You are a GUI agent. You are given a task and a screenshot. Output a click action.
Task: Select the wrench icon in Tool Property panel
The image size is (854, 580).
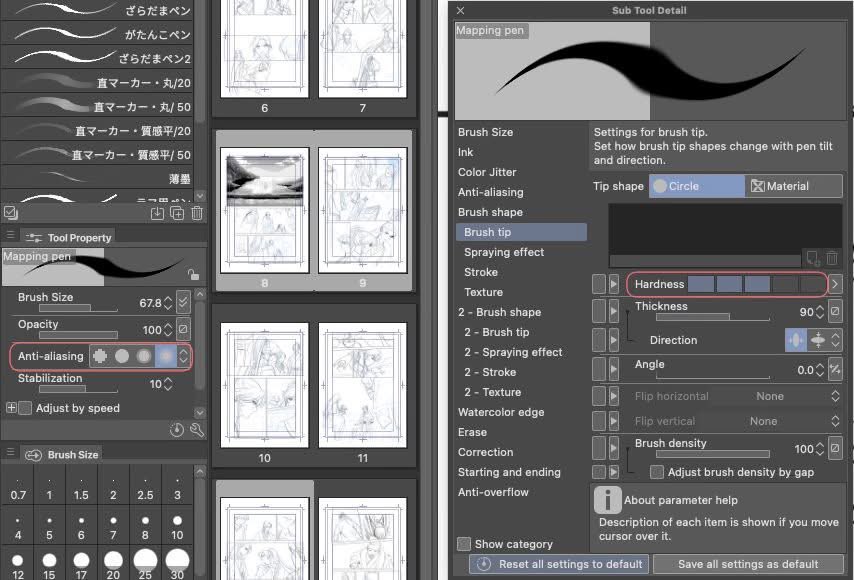coord(197,428)
